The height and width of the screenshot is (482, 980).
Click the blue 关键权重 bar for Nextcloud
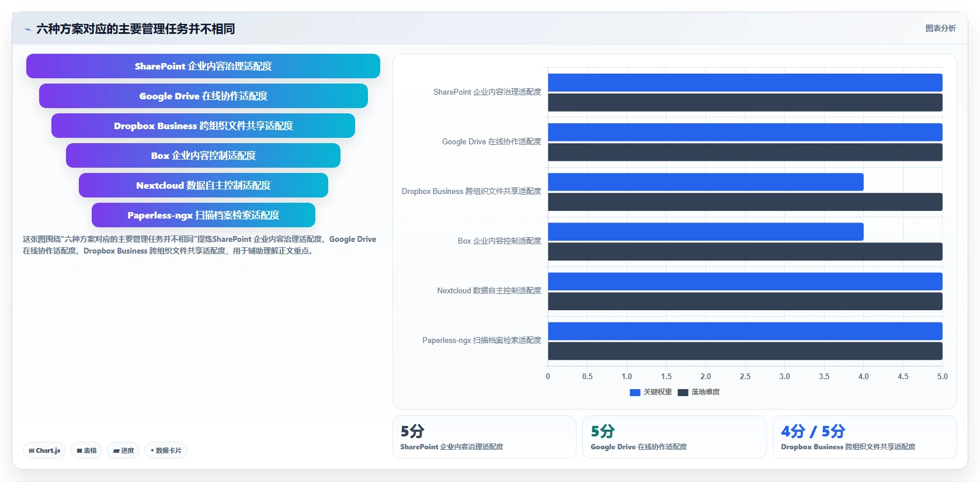(x=745, y=281)
